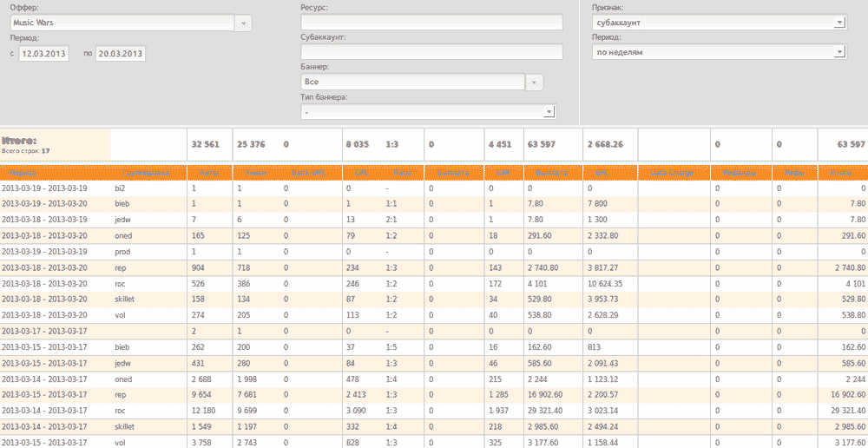
Task: Click CPA value 1 285
Action: coord(499,395)
